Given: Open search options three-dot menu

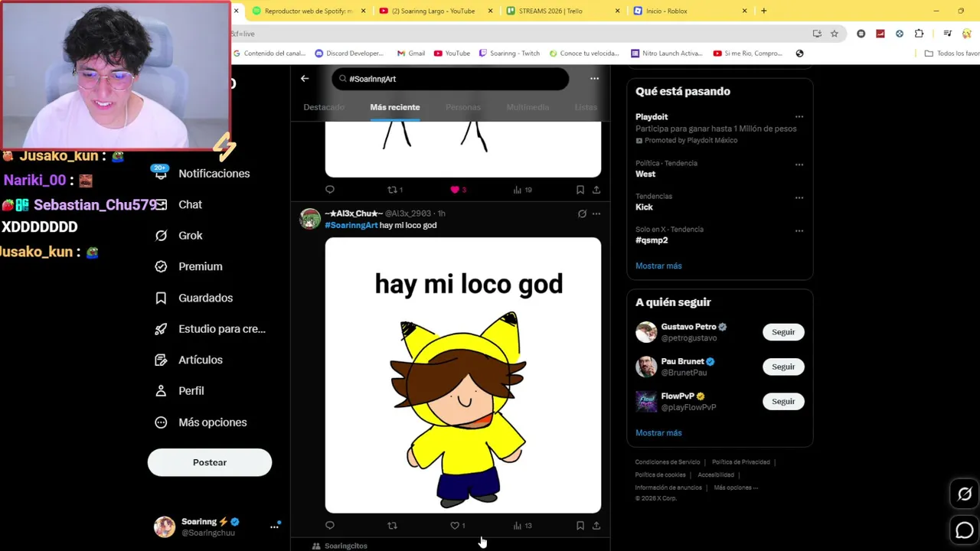Looking at the screenshot, I should pos(594,79).
